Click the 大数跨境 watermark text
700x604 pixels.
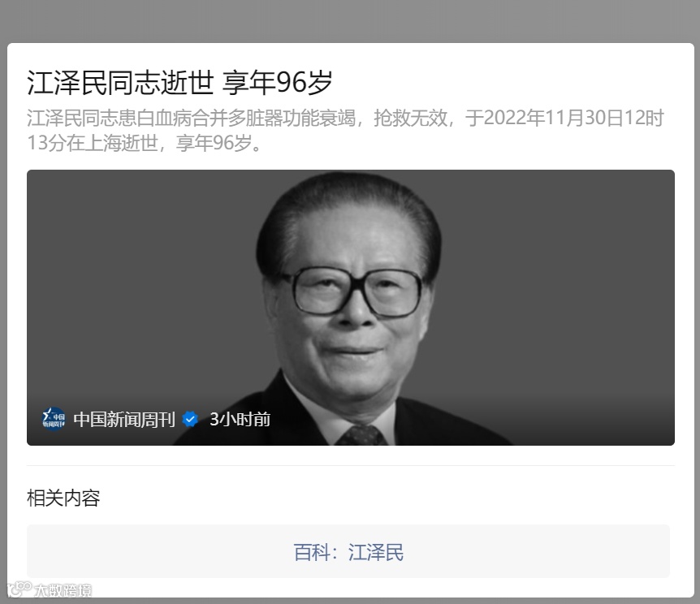click(x=63, y=590)
